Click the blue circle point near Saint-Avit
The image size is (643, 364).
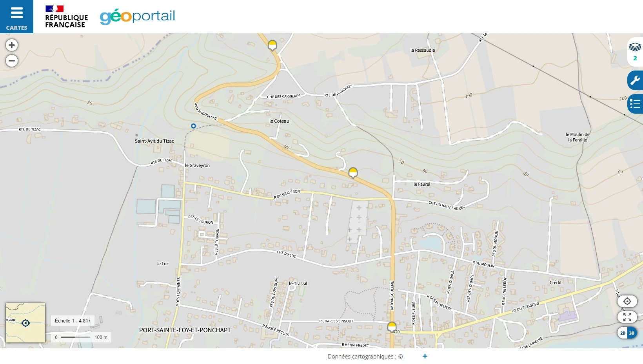tap(193, 126)
